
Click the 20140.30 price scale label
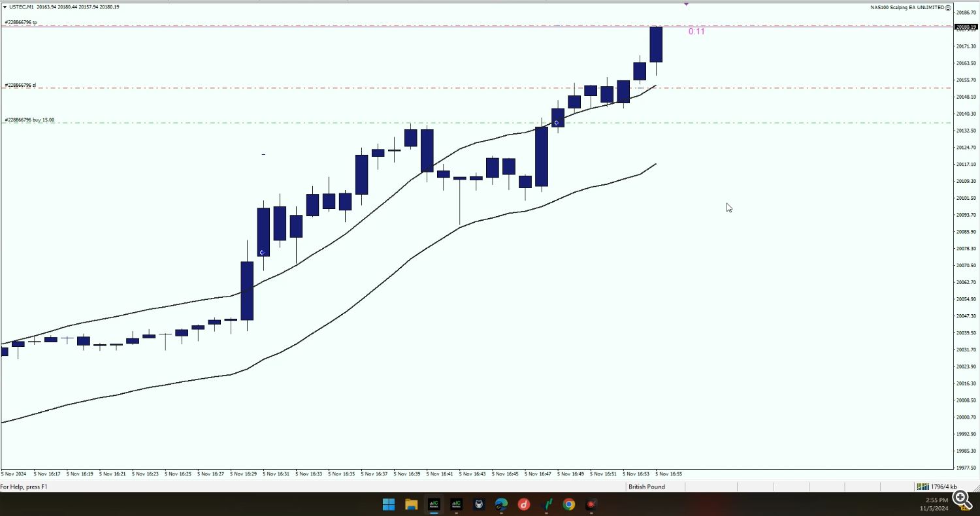pos(966,114)
